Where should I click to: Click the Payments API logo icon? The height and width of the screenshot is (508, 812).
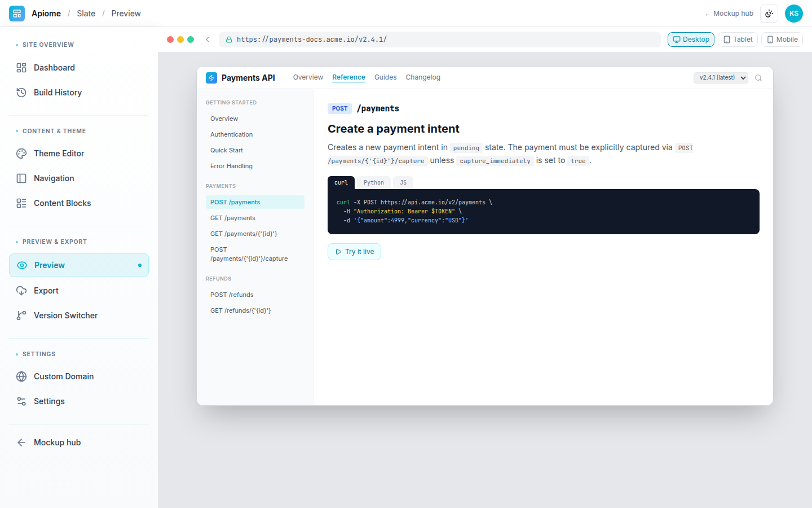[x=211, y=78]
